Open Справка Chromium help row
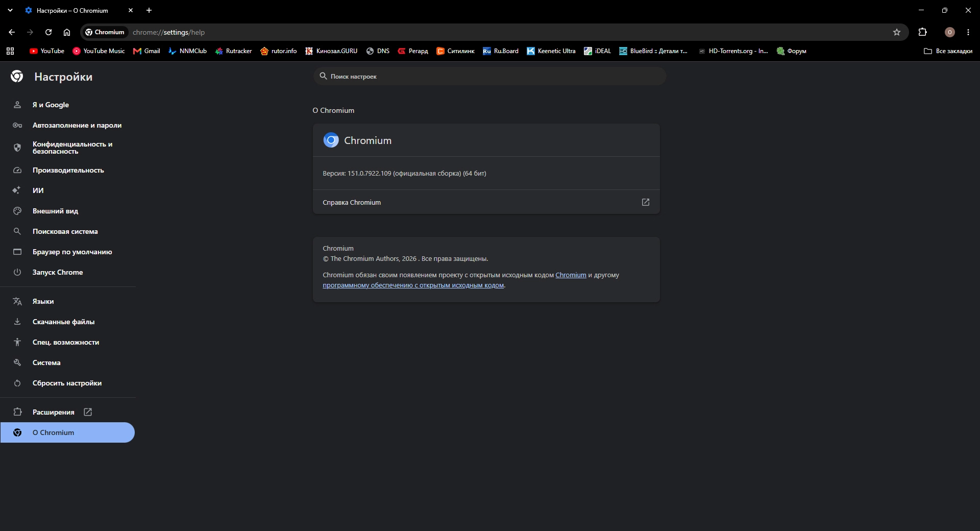The width and height of the screenshot is (980, 531). (x=486, y=202)
